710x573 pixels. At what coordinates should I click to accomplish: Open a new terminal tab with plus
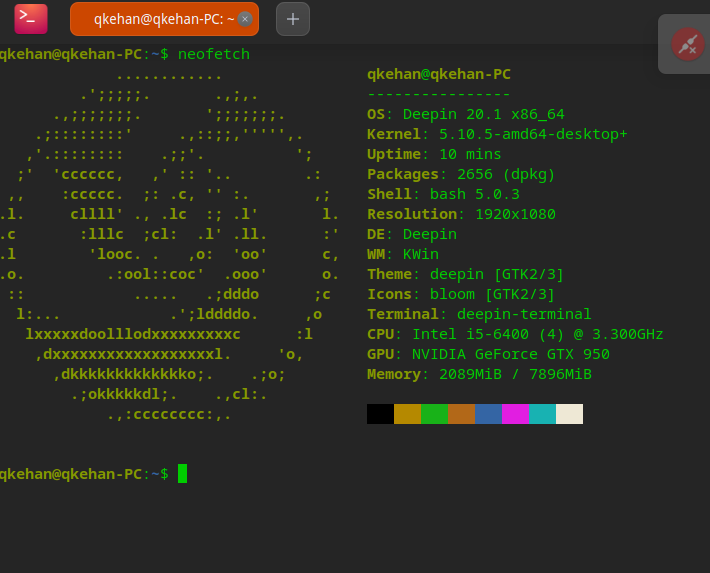point(293,19)
